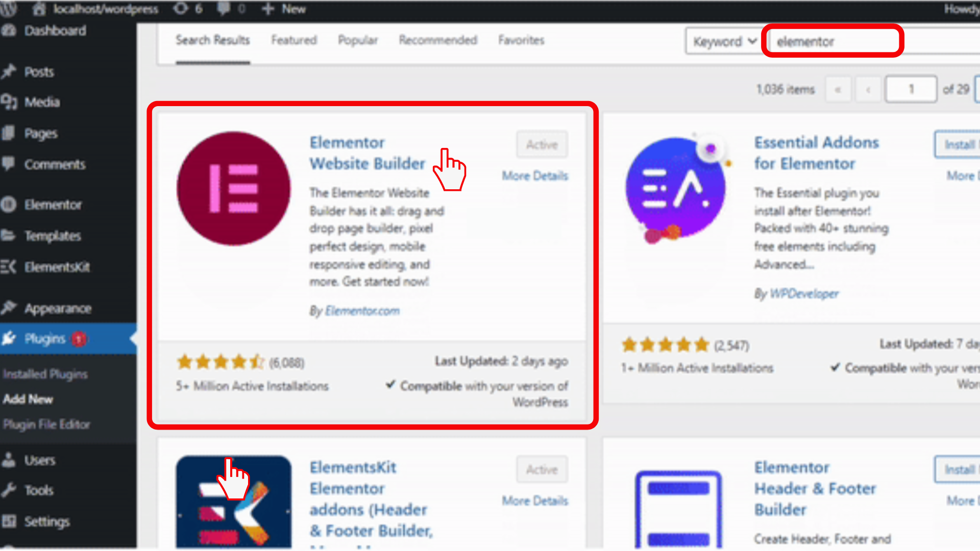Click the Header & Footer Builder plugin logo
The height and width of the screenshot is (551, 980).
click(x=679, y=510)
